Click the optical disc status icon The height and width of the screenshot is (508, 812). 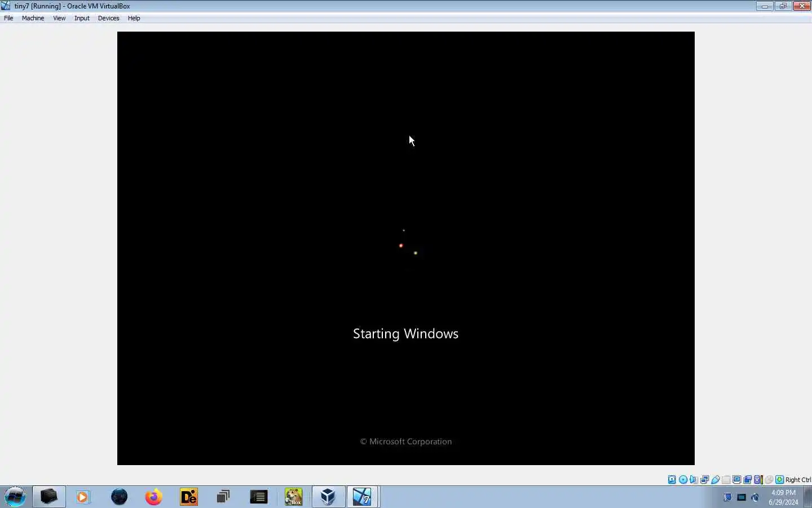(x=683, y=480)
